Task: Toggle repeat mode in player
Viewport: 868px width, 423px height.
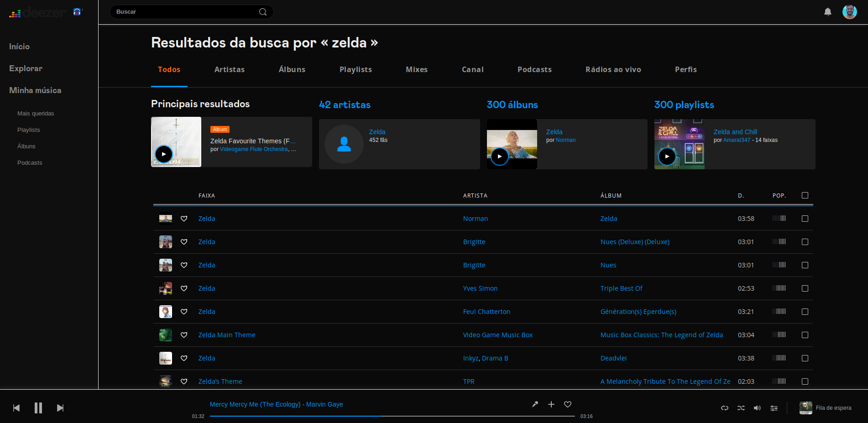Action: 725,408
